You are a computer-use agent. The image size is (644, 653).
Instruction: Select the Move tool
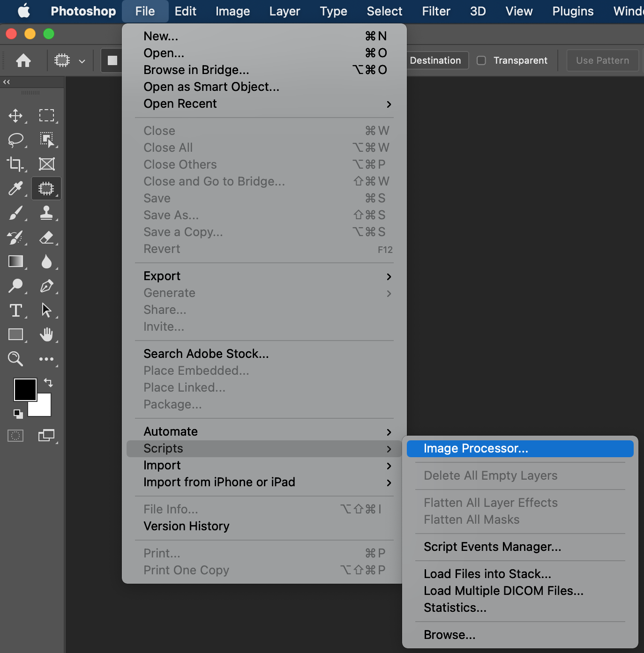15,115
